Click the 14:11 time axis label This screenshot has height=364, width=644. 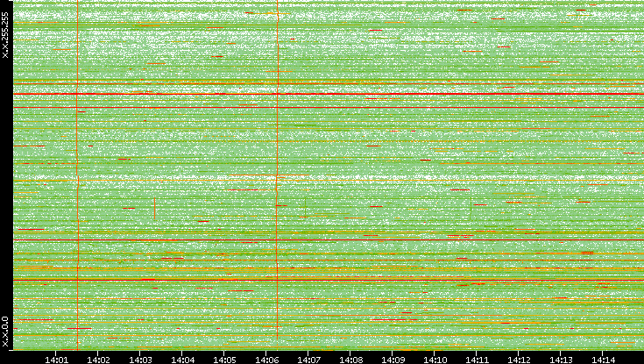click(477, 360)
